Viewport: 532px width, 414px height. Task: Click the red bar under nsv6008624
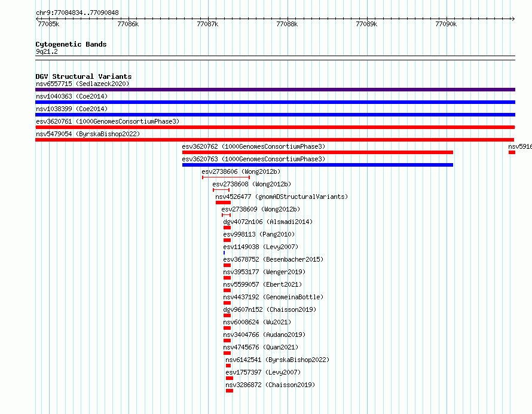[227, 328]
